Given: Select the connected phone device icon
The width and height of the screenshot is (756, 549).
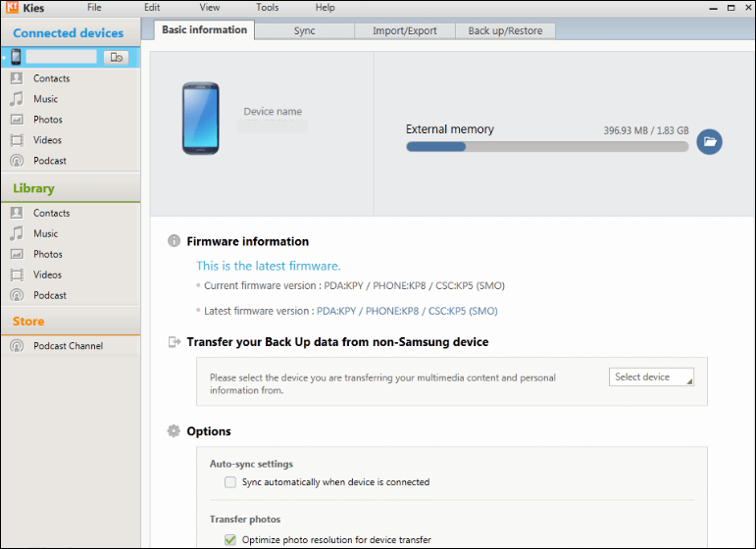Looking at the screenshot, I should tap(16, 57).
